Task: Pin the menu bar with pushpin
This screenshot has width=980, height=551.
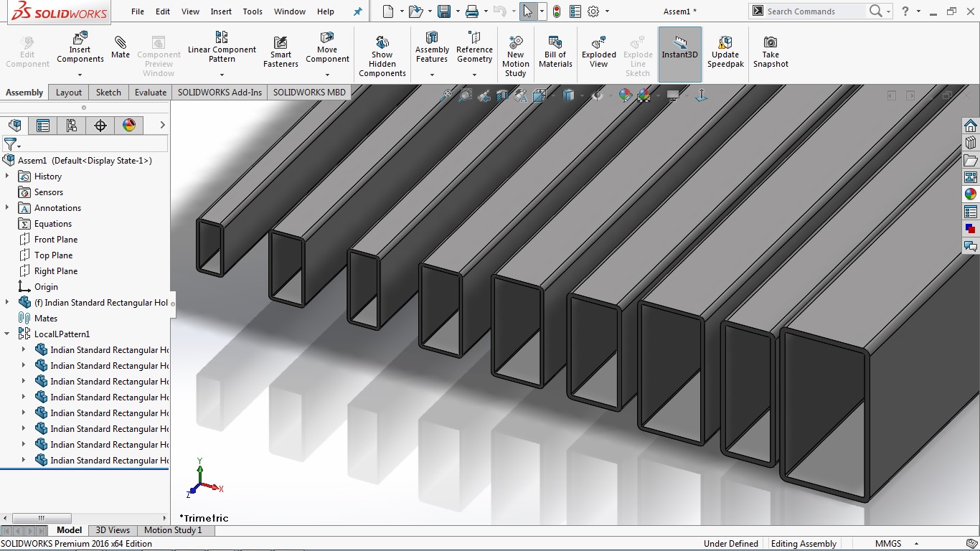Action: [x=358, y=11]
